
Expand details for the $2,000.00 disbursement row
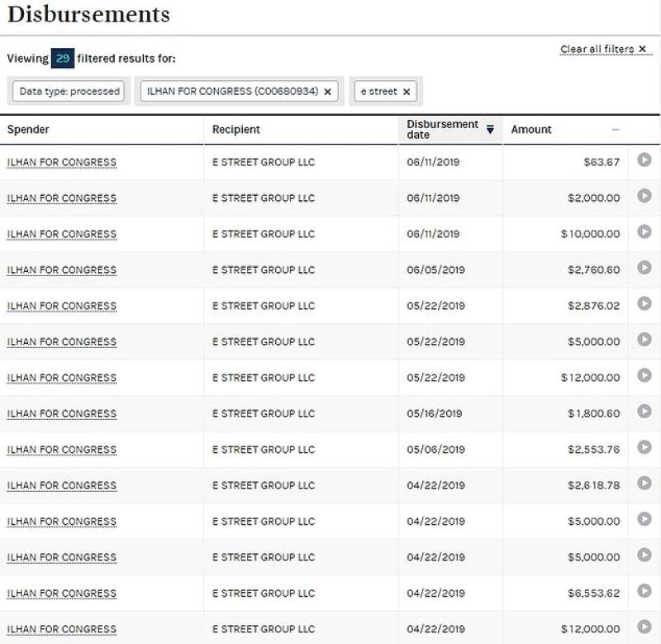point(644,196)
